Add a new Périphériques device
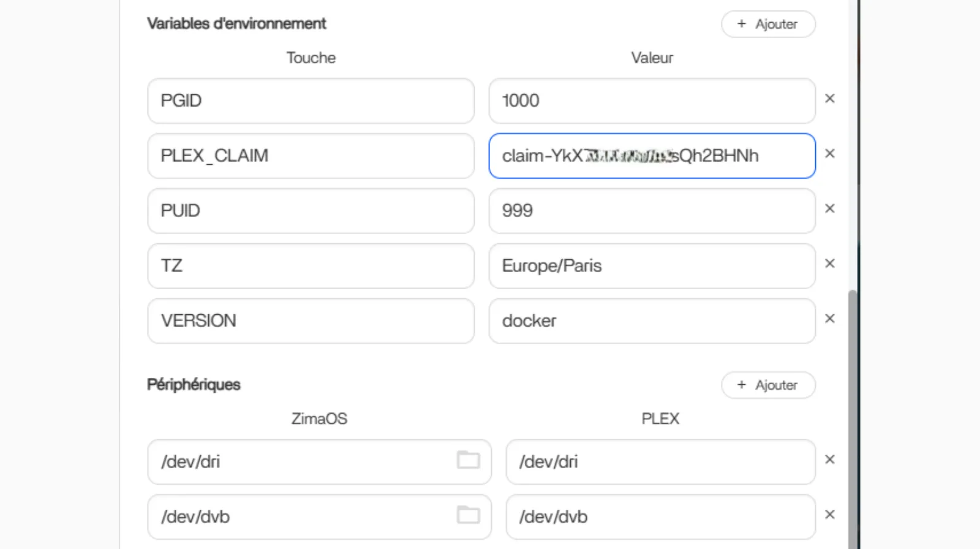The image size is (980, 549). (x=768, y=385)
